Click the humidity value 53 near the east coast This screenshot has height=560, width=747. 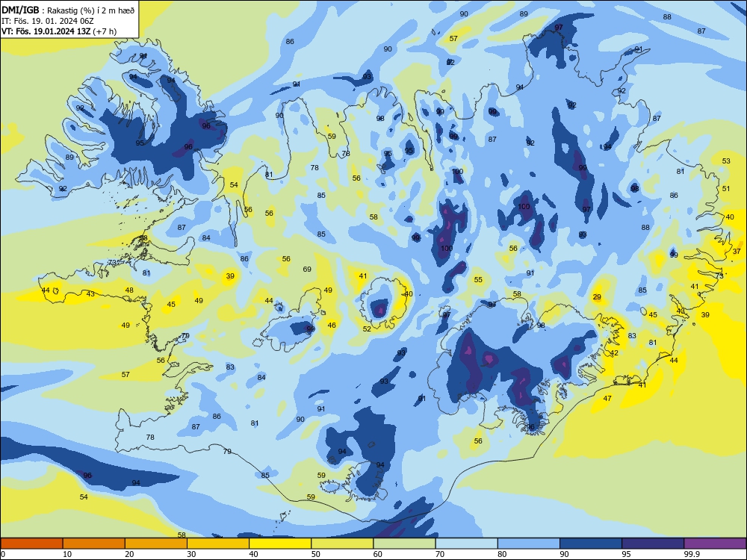click(726, 161)
